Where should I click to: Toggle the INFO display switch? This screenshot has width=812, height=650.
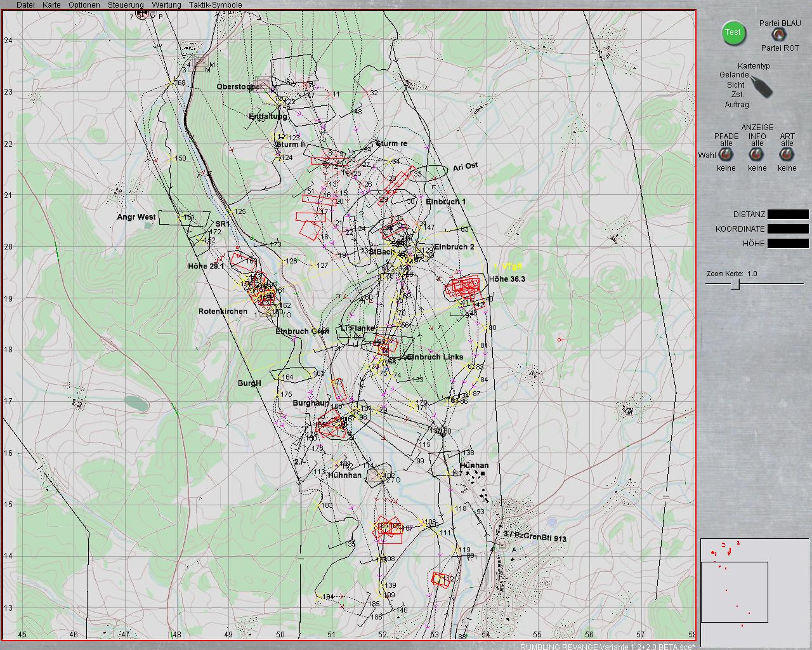(x=756, y=156)
